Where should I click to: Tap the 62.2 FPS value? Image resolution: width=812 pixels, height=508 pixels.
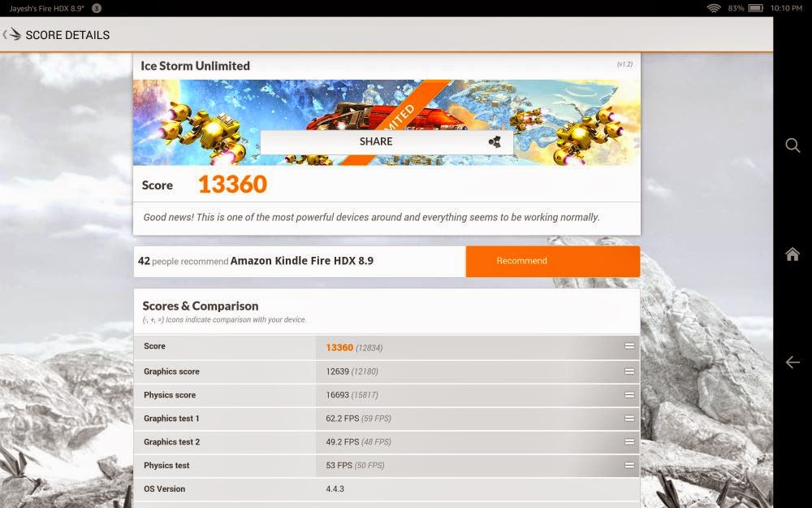pos(343,419)
